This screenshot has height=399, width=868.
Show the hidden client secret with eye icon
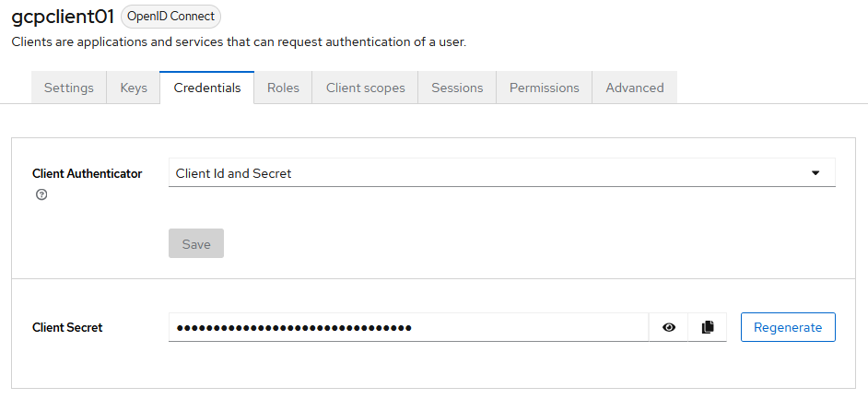[669, 327]
